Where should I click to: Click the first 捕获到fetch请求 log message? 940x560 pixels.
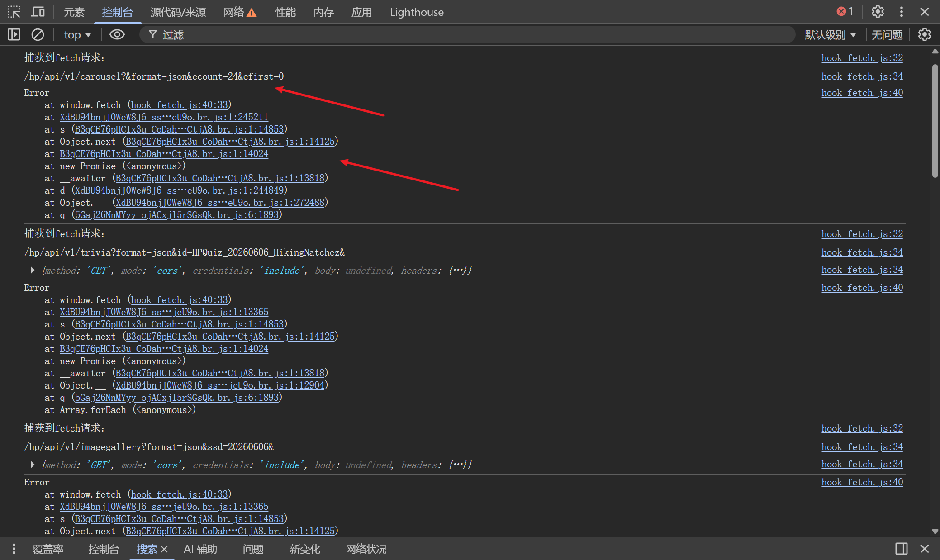click(x=65, y=58)
